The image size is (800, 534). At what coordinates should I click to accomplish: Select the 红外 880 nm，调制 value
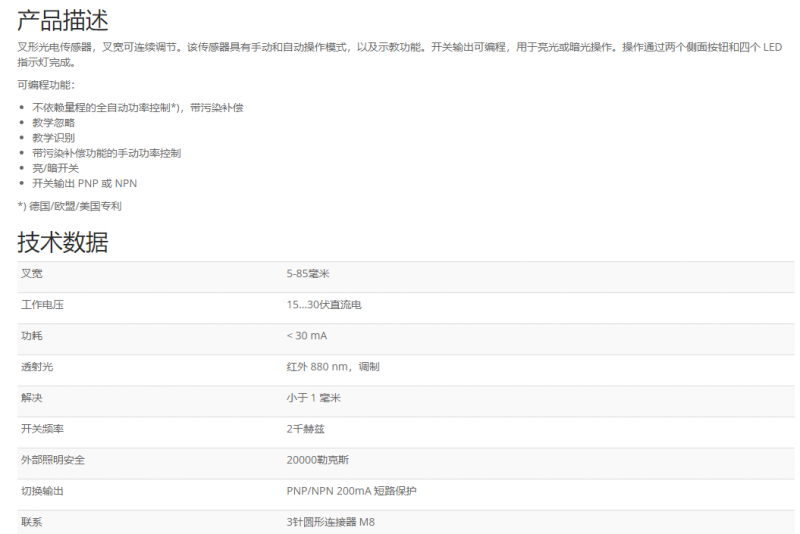tap(332, 367)
